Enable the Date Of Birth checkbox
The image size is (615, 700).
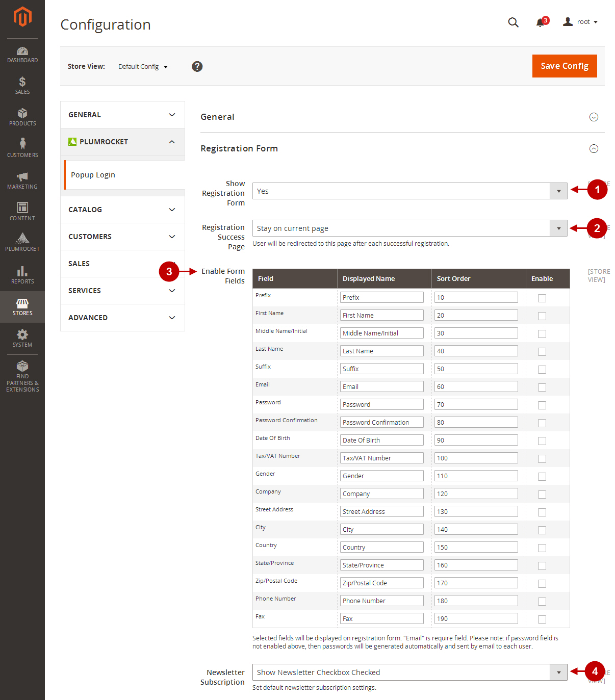click(542, 441)
